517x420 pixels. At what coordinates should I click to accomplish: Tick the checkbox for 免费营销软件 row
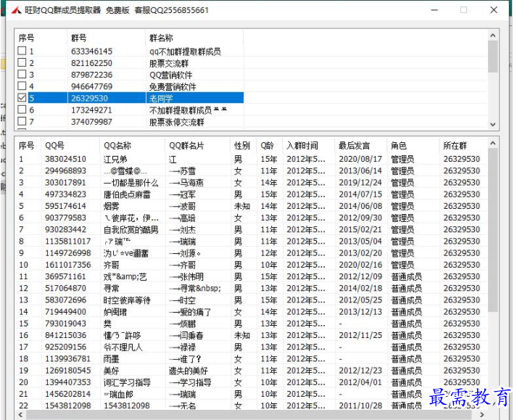[22, 86]
